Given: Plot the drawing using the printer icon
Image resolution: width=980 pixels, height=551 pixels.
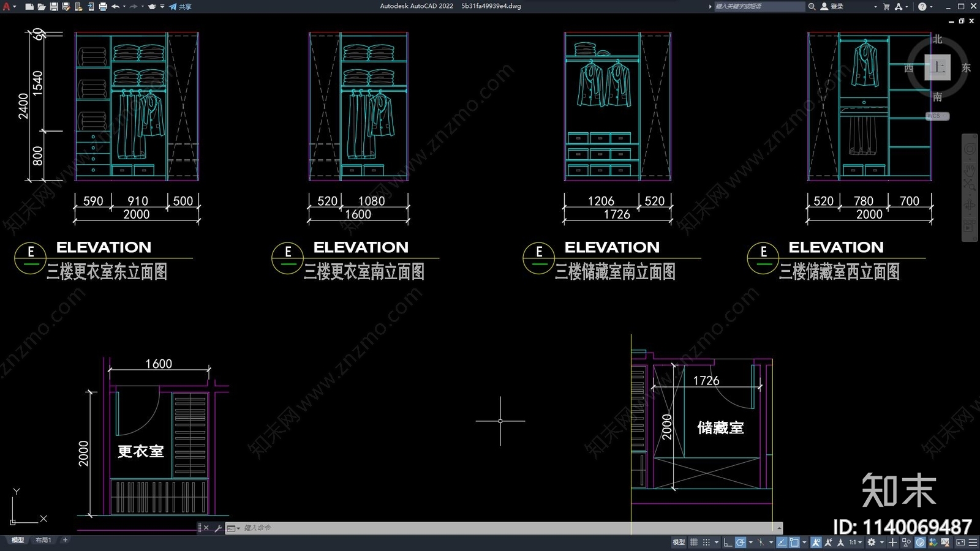Looking at the screenshot, I should [x=103, y=6].
